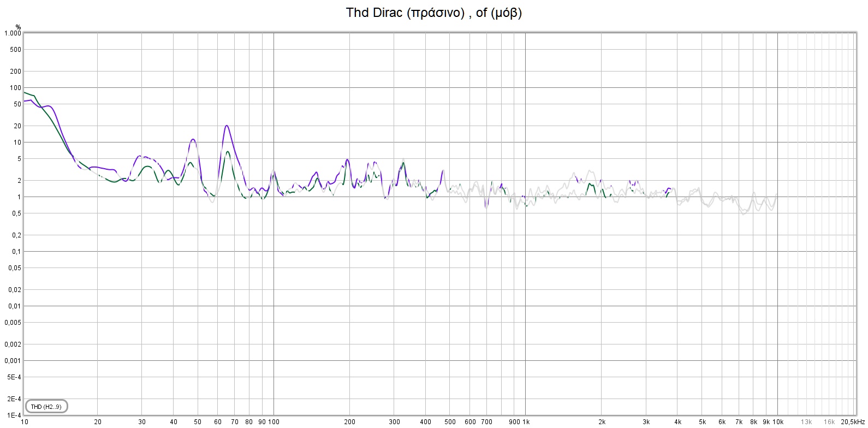Screen dimensions: 868x428
Task: Click the 10k frequency axis label
Action: tap(778, 422)
